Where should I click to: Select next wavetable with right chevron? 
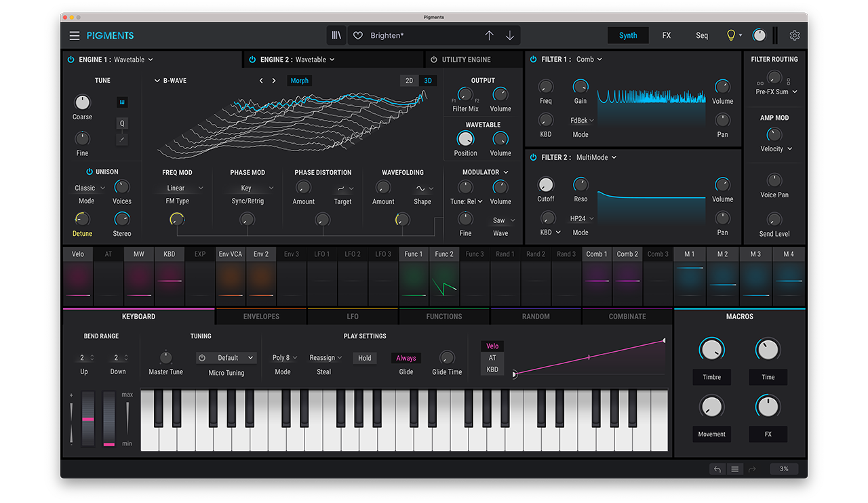[273, 81]
